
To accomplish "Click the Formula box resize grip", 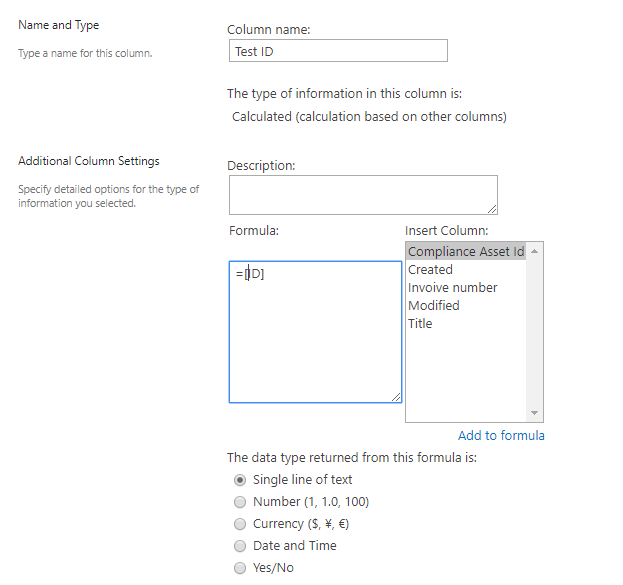I will click(396, 397).
